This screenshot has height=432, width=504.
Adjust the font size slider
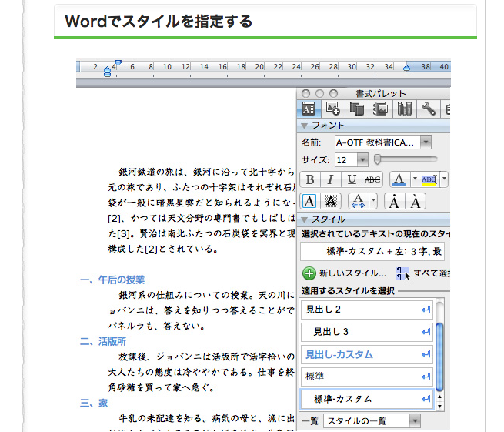click(378, 159)
